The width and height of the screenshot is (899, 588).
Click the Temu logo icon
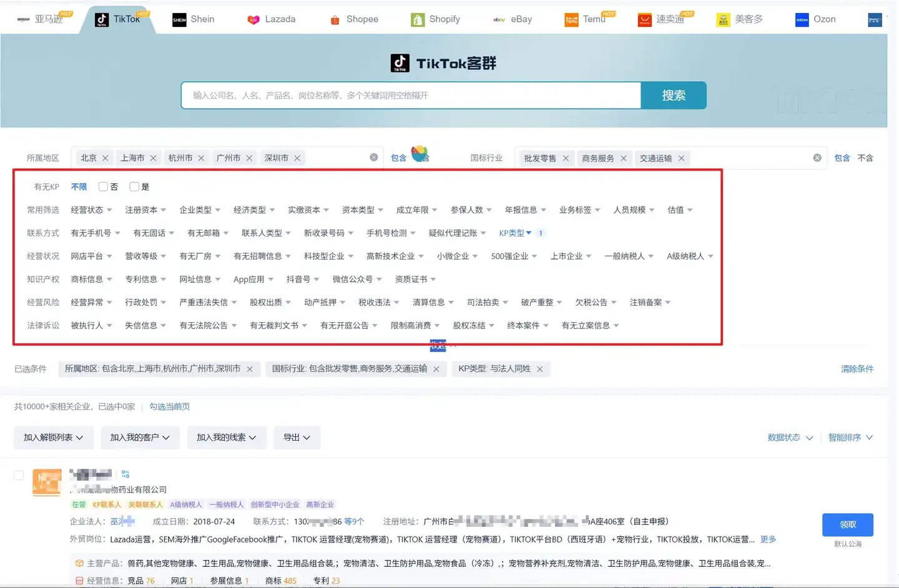coord(571,20)
